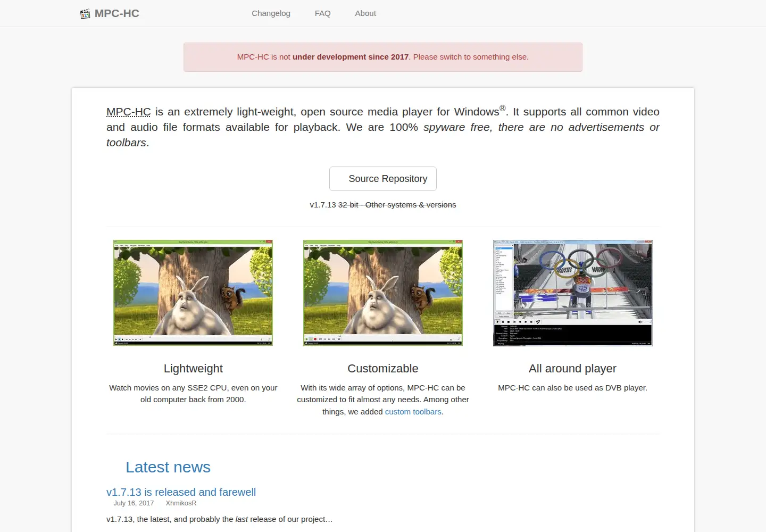The height and width of the screenshot is (532, 766).
Task: Click the MPC-HC abbreviation in intro text
Action: (129, 112)
